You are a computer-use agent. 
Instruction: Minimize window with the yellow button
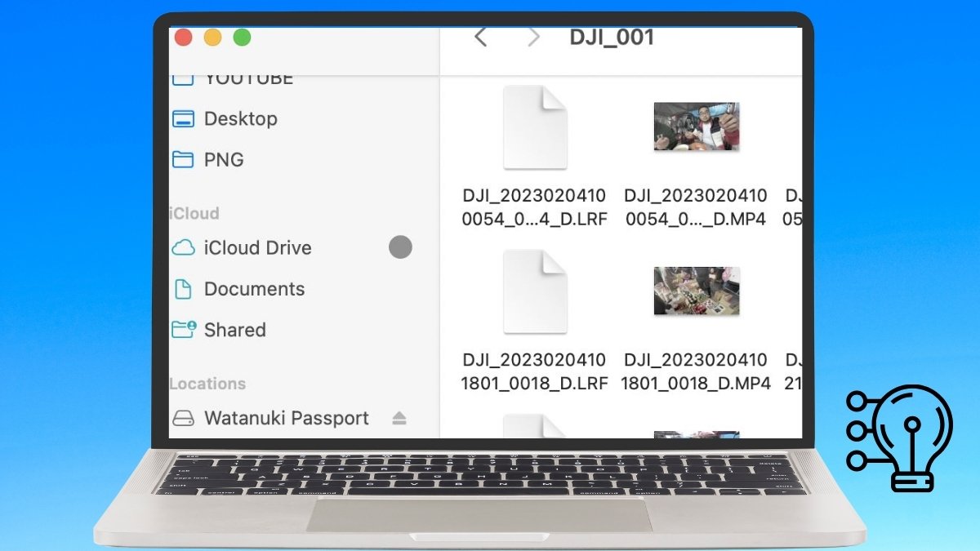click(x=212, y=37)
